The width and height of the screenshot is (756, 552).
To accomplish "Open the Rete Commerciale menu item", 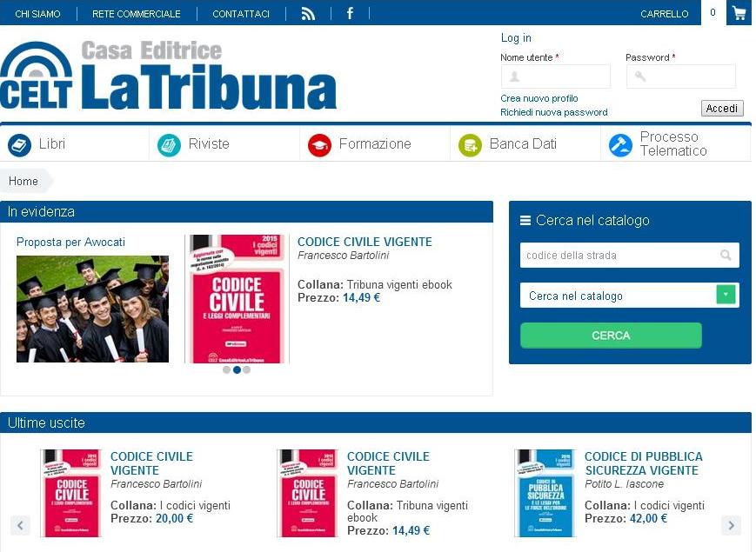I will tap(137, 14).
